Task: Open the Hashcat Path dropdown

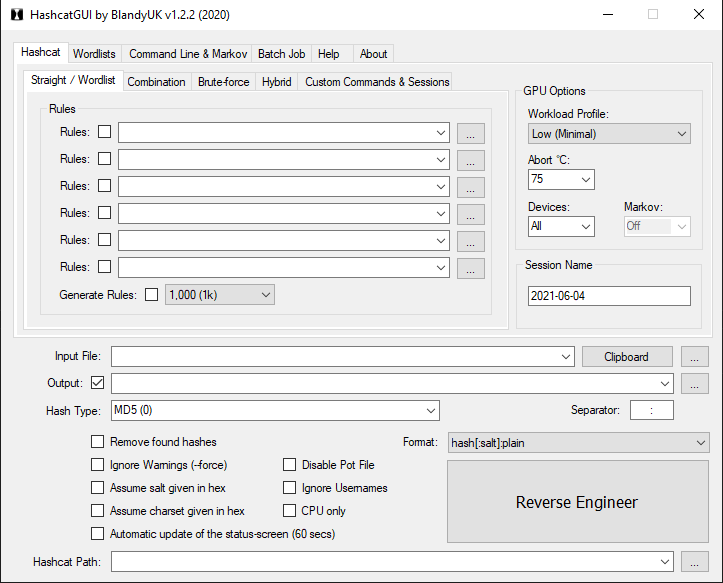Action: coord(664,562)
